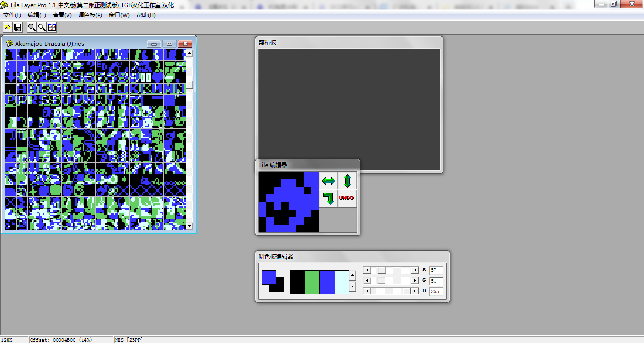This screenshot has height=344, width=644.
Task: Maximize the Akumajou Dracula tile window
Action: (x=169, y=43)
